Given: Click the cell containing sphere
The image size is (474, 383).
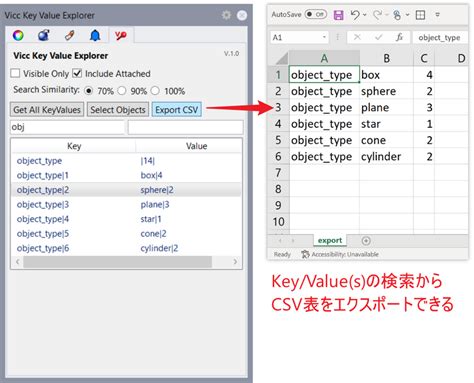Looking at the screenshot, I should pos(386,91).
